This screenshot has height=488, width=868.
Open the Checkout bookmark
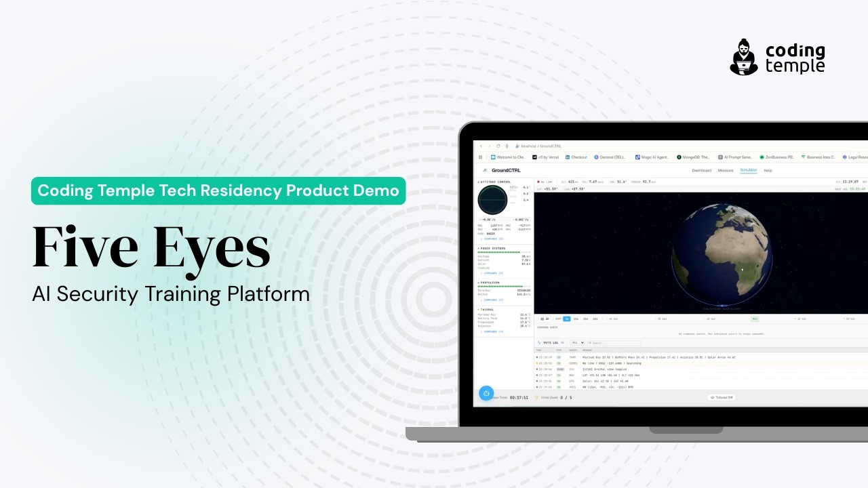click(x=576, y=157)
